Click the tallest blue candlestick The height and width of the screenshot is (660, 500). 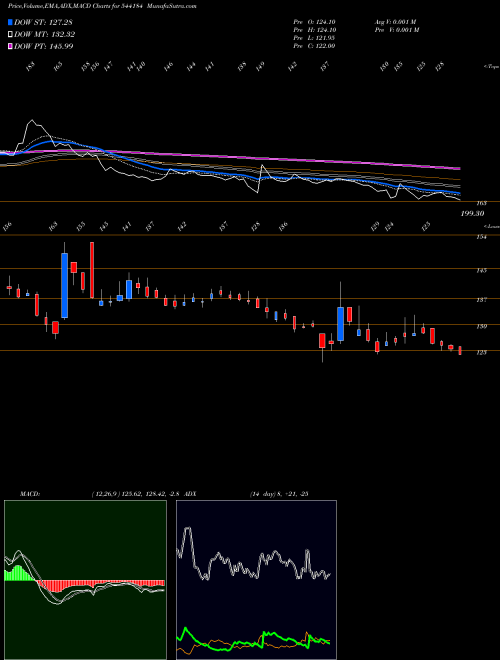pos(64,285)
